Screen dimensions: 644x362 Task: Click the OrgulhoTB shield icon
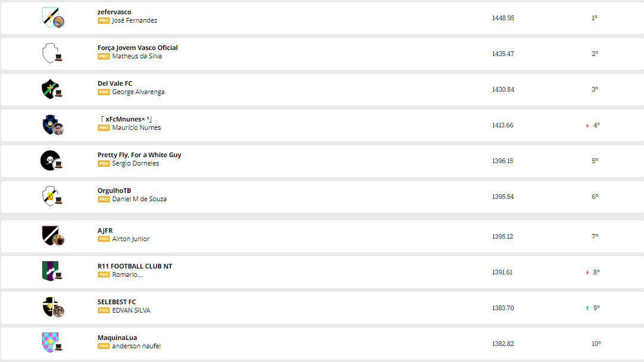point(50,196)
